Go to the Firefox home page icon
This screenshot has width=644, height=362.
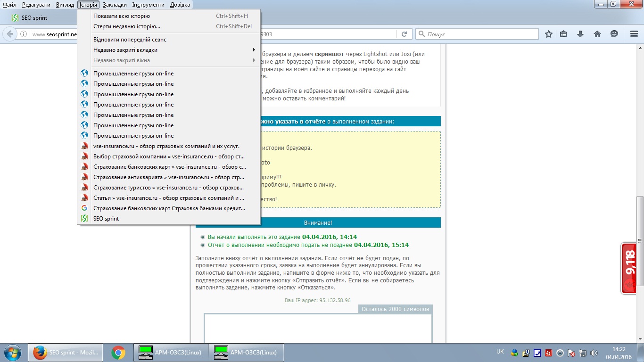coord(597,34)
